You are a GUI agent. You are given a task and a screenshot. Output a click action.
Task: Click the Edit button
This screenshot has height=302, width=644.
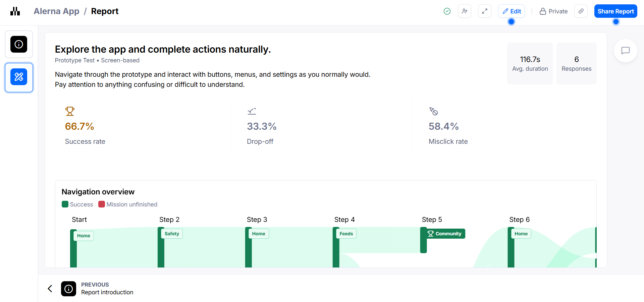point(512,11)
